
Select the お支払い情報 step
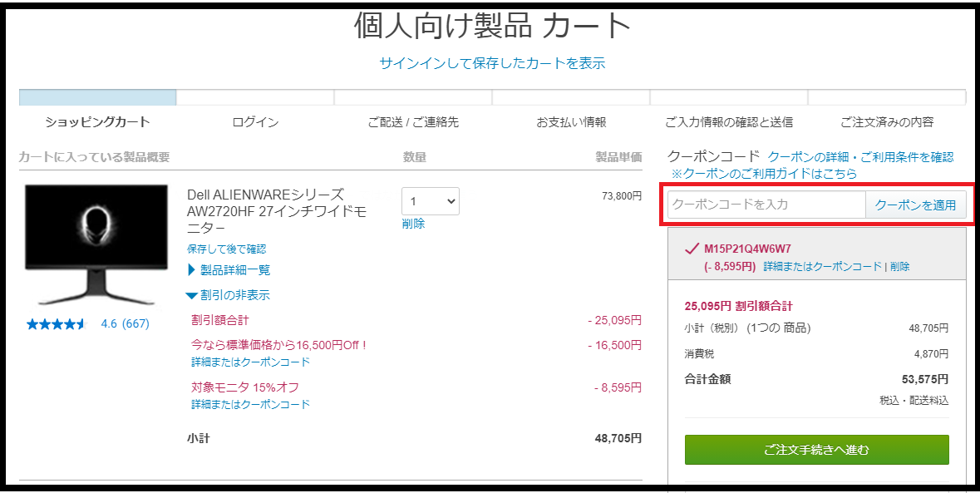571,122
